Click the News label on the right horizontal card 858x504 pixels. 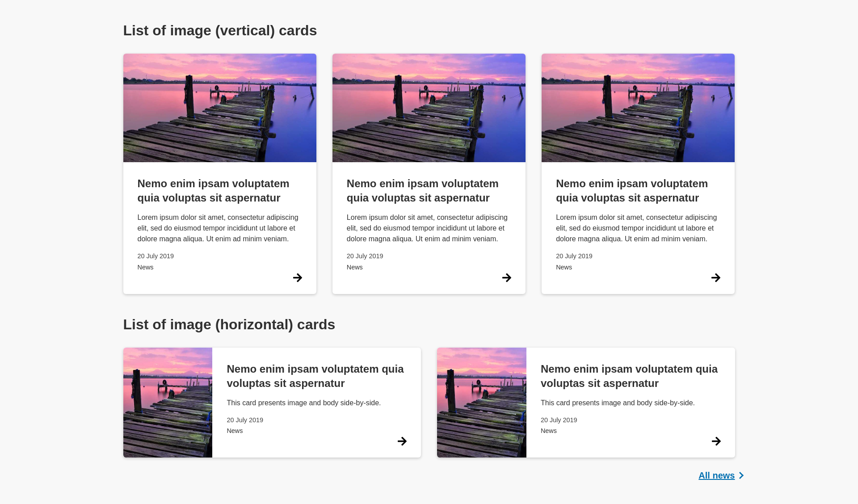548,431
